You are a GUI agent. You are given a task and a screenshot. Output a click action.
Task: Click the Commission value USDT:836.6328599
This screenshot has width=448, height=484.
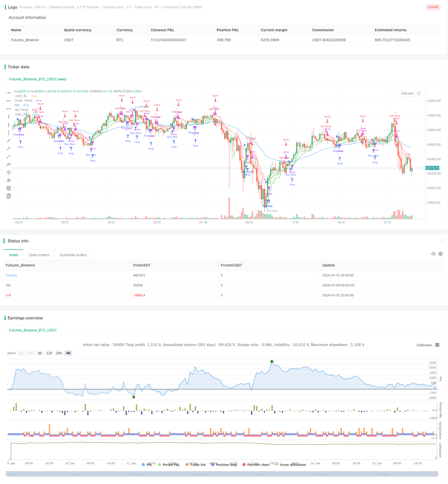pyautogui.click(x=329, y=40)
